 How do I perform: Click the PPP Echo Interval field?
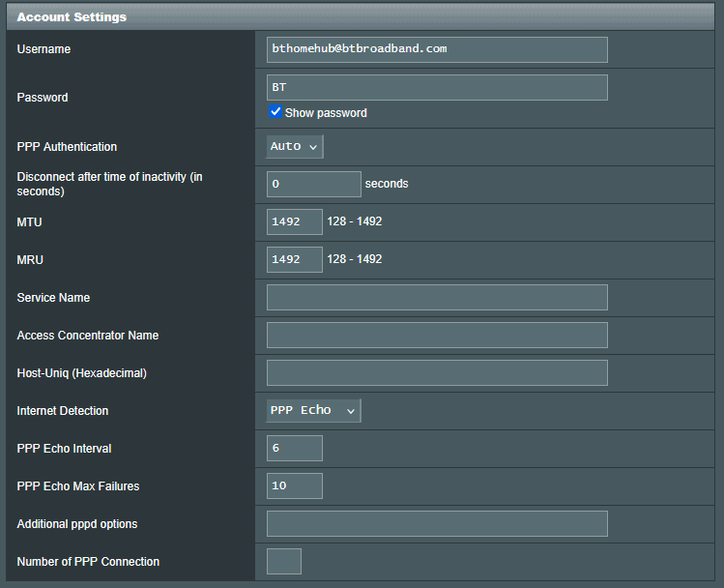pyautogui.click(x=294, y=448)
